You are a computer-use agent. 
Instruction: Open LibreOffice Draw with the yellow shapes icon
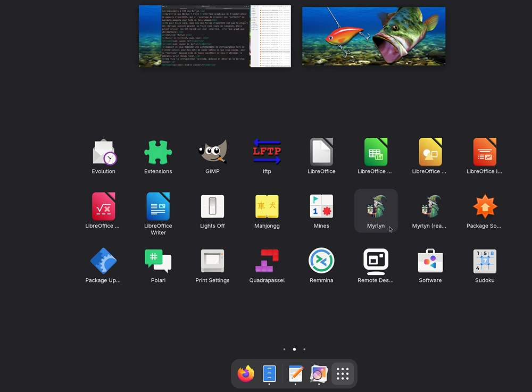click(430, 156)
